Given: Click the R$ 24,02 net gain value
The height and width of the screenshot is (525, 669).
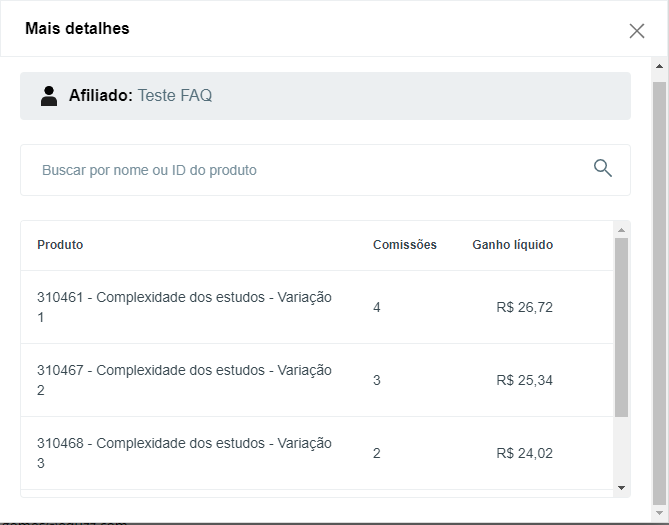Looking at the screenshot, I should pyautogui.click(x=524, y=453).
